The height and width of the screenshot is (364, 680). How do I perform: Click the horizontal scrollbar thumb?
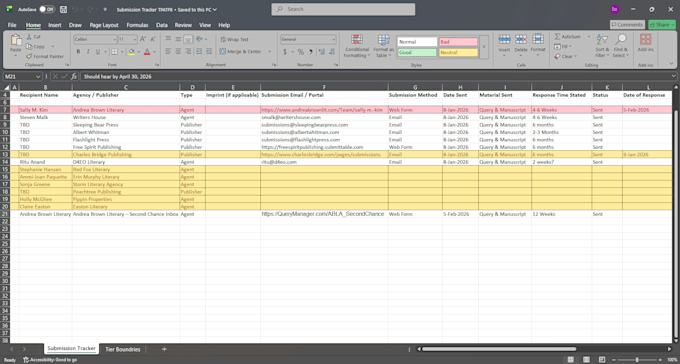tap(499, 349)
